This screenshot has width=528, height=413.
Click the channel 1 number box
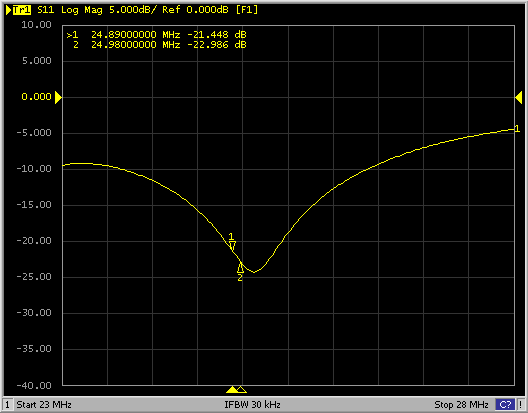pyautogui.click(x=7, y=404)
